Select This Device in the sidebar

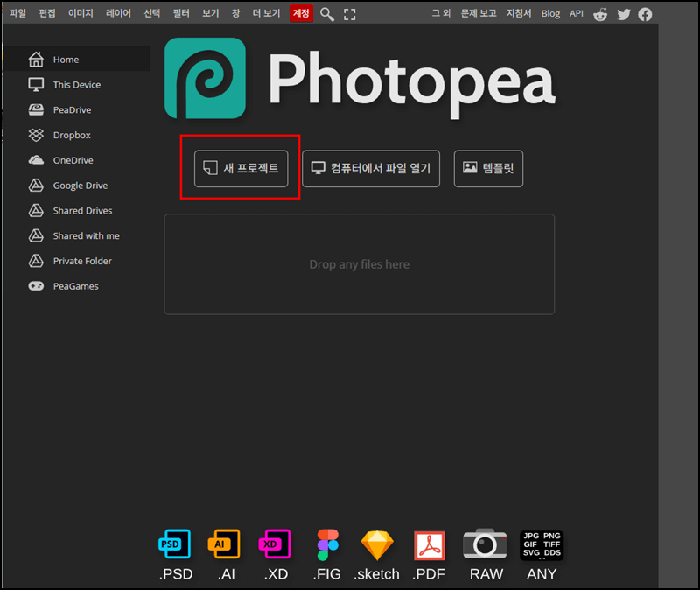[78, 84]
